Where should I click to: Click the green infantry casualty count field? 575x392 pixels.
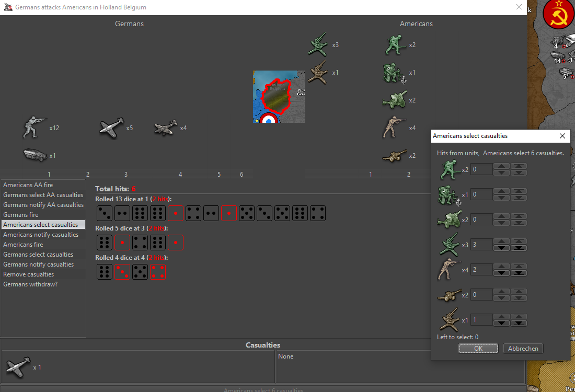click(x=481, y=169)
